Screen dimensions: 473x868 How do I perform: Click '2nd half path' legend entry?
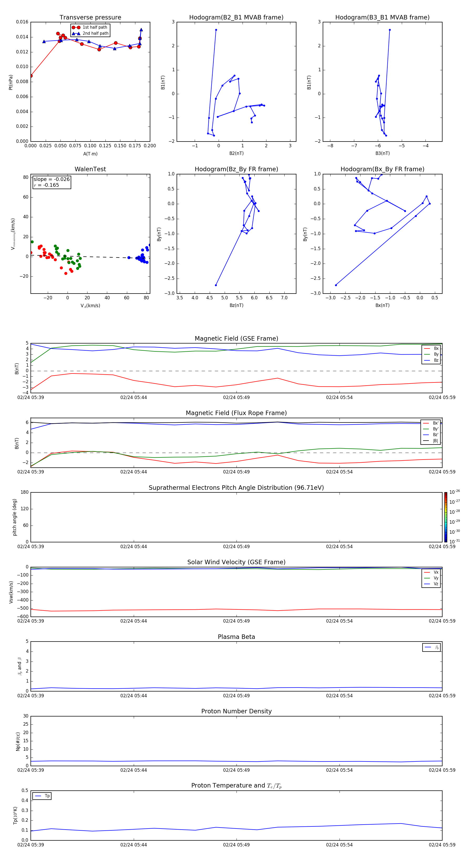90,33
